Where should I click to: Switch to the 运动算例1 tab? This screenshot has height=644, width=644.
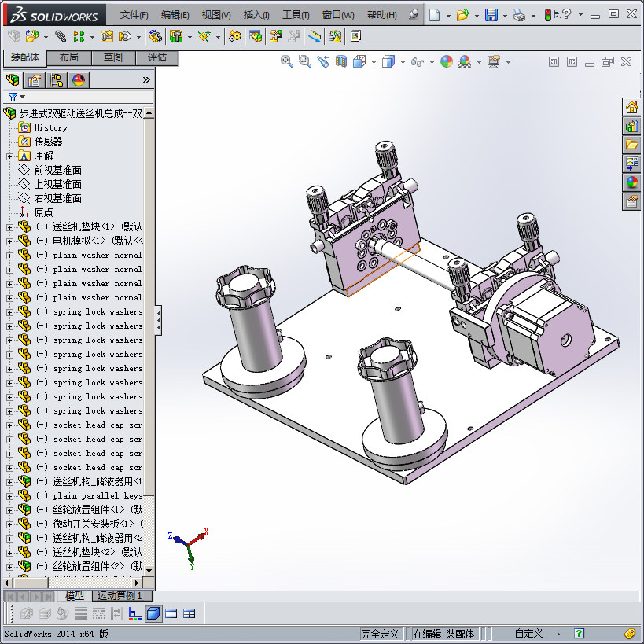pos(123,595)
